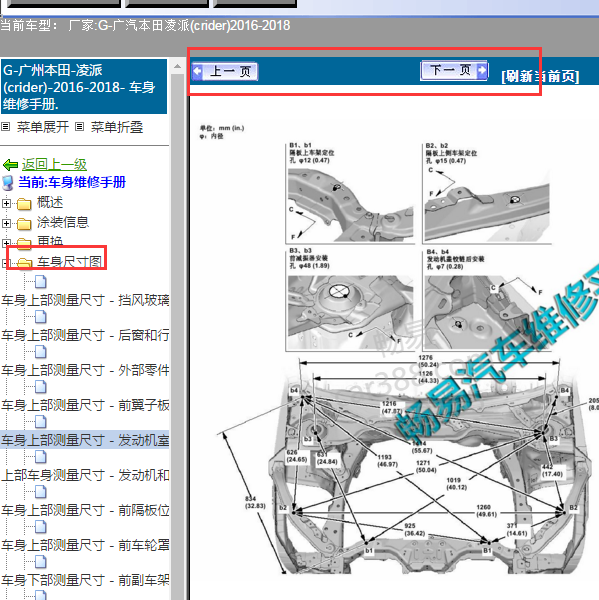Viewport: 599px width, 600px height.
Task: Select the 车身尺寸图 folder label
Action: tap(70, 262)
